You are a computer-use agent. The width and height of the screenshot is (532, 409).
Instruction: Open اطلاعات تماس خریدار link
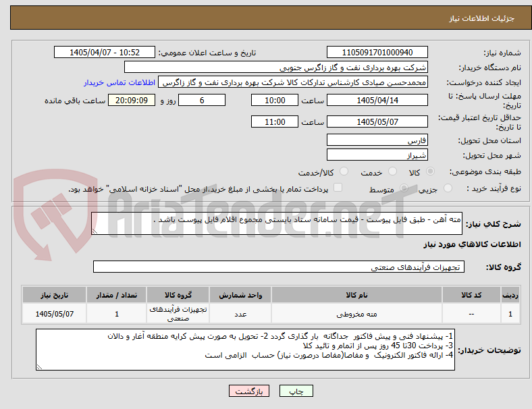click(x=119, y=82)
